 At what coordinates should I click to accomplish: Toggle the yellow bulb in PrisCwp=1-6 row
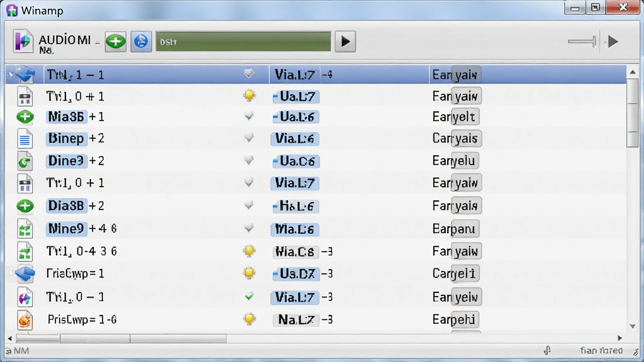pos(249,319)
